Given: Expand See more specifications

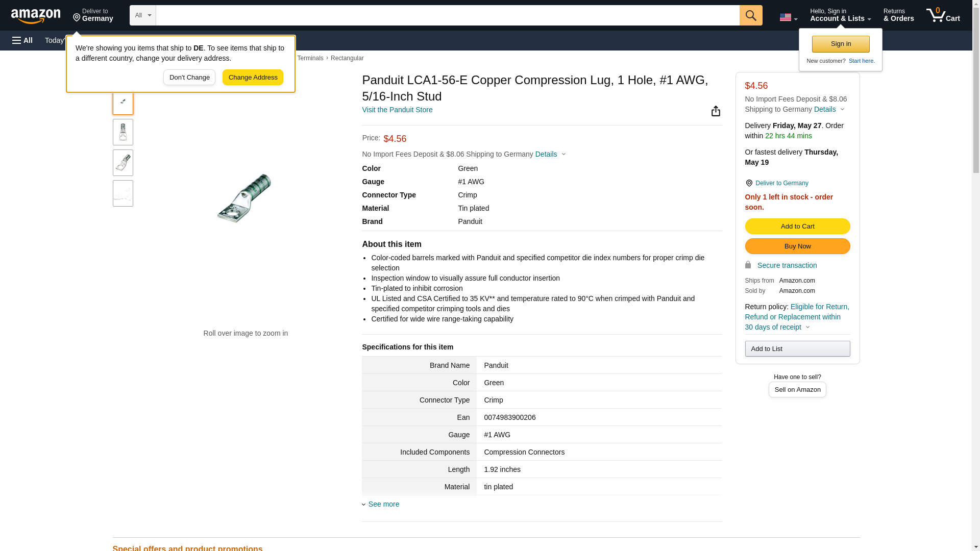Looking at the screenshot, I should pyautogui.click(x=383, y=504).
